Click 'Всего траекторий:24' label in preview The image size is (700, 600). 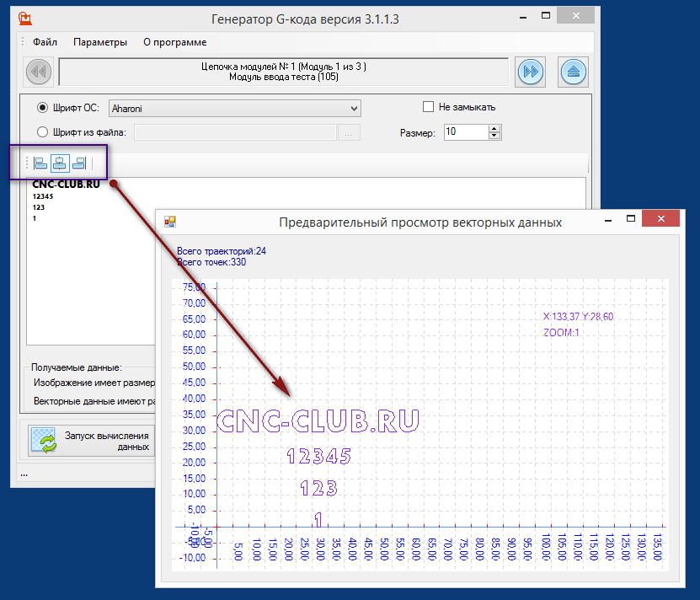tap(222, 251)
